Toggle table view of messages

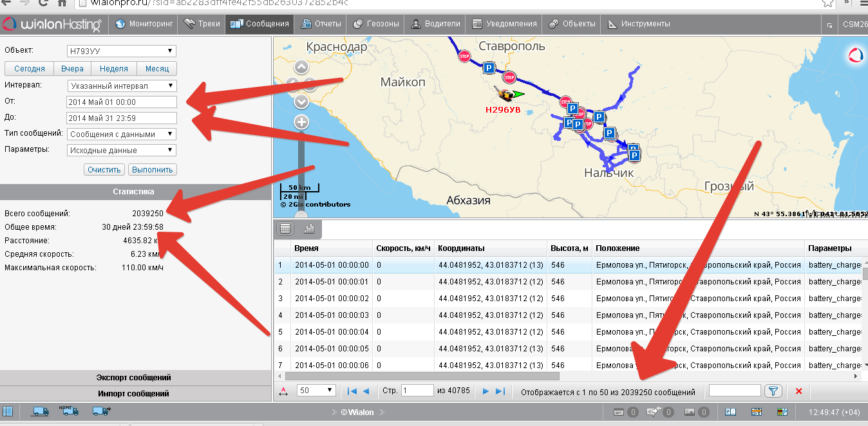coord(285,228)
